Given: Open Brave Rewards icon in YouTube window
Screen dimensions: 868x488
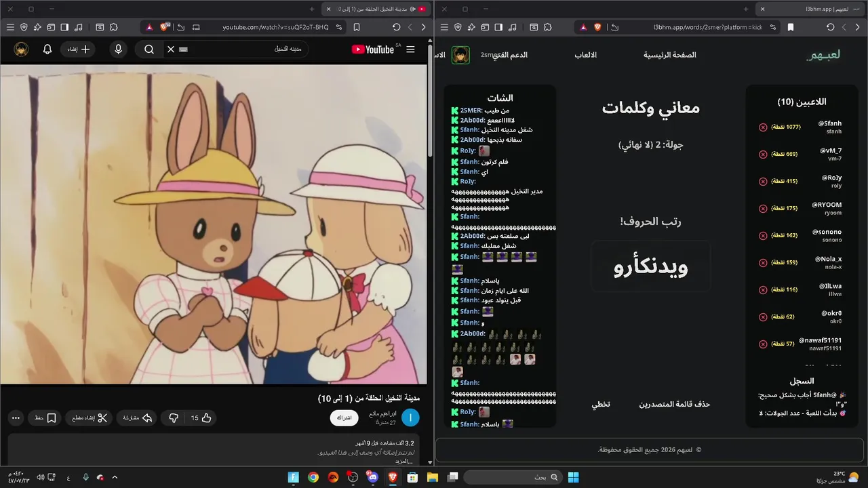Looking at the screenshot, I should tap(149, 27).
